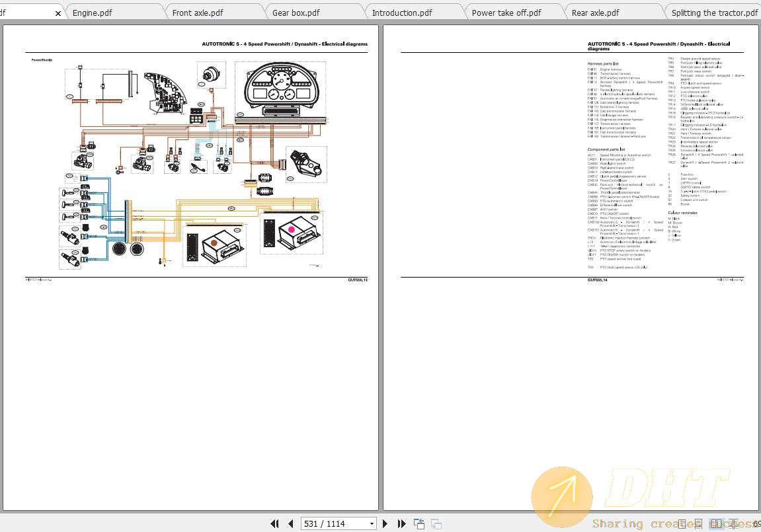Image resolution: width=761 pixels, height=532 pixels.
Task: Go to the previous page arrow
Action: [291, 523]
